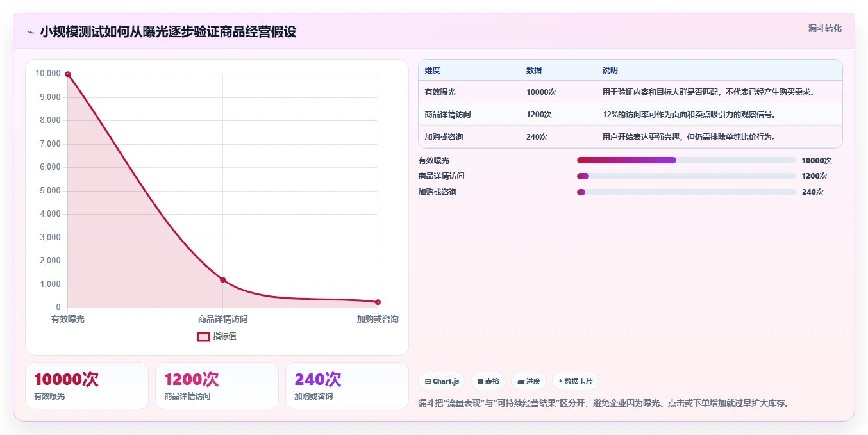Screen dimensions: 868x435
Task: Select the 商品详情访问 table row cell
Action: pyautogui.click(x=447, y=115)
